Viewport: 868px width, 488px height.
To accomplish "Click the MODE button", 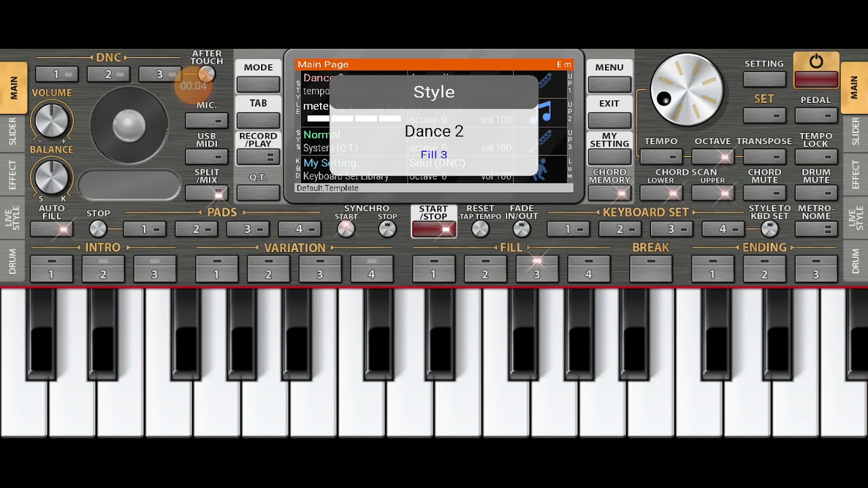I will (x=258, y=84).
